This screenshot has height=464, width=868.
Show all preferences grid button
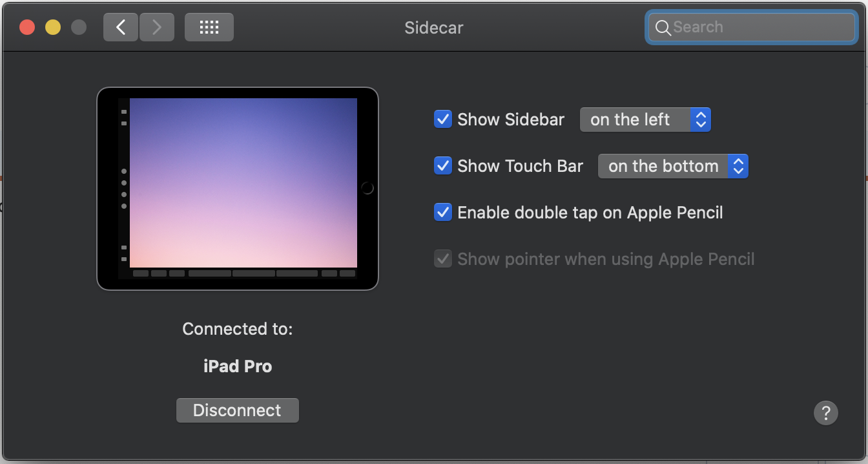point(209,27)
